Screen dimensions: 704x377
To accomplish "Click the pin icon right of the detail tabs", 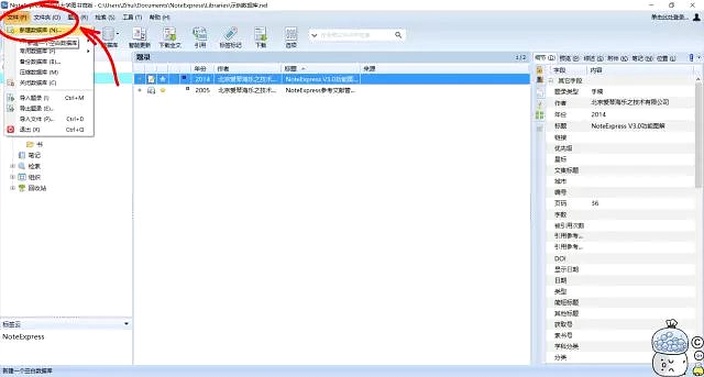I will (x=691, y=58).
